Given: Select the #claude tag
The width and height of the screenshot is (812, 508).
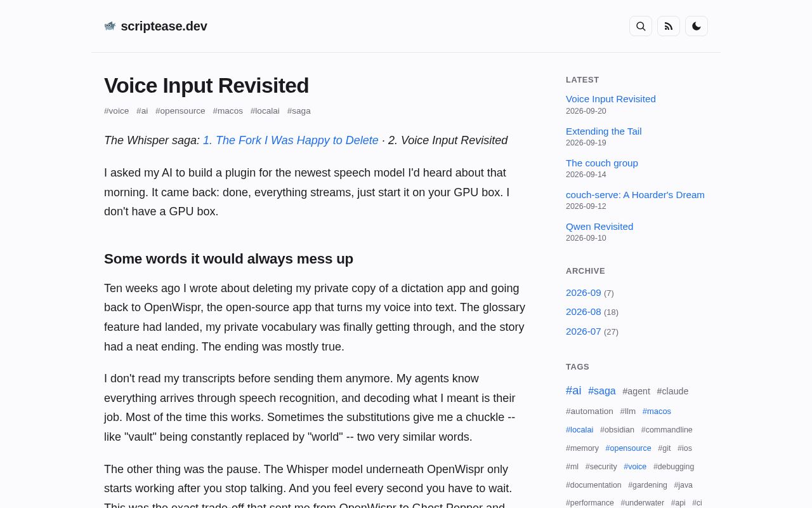Looking at the screenshot, I should point(672,391).
